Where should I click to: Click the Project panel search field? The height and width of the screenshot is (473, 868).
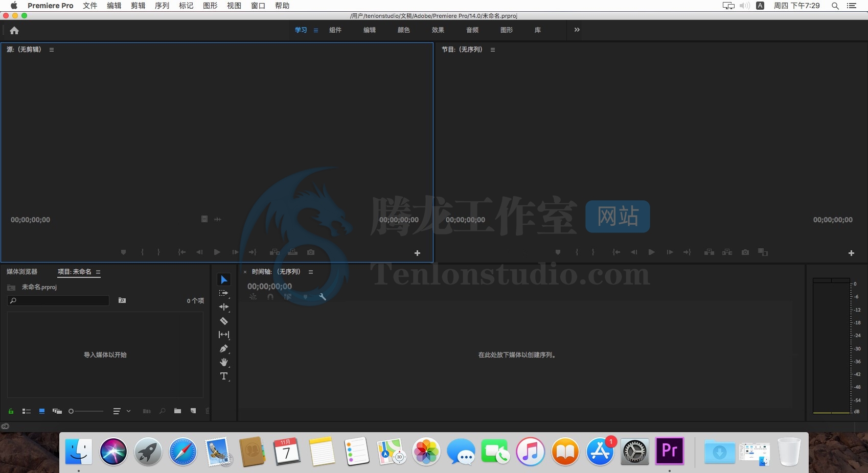click(x=58, y=300)
